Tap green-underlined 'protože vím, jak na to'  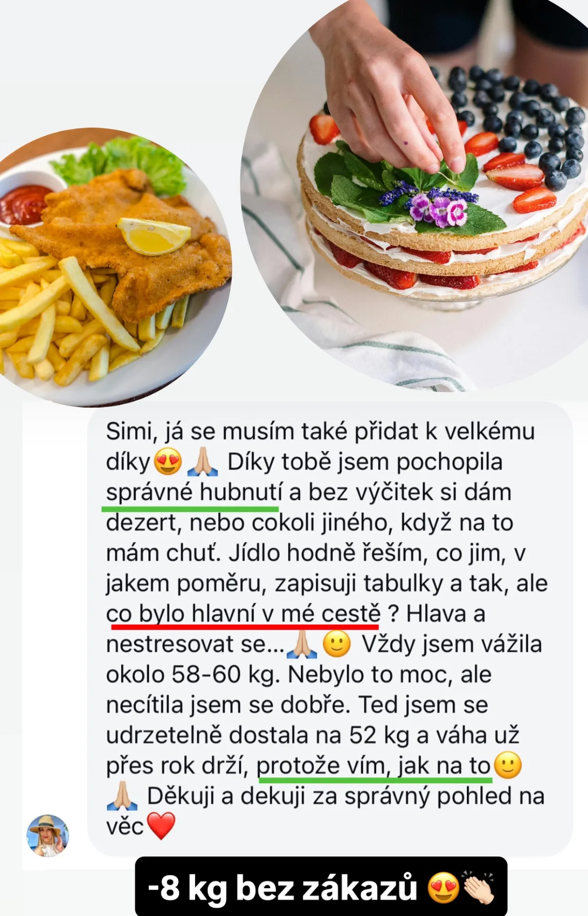(373, 766)
